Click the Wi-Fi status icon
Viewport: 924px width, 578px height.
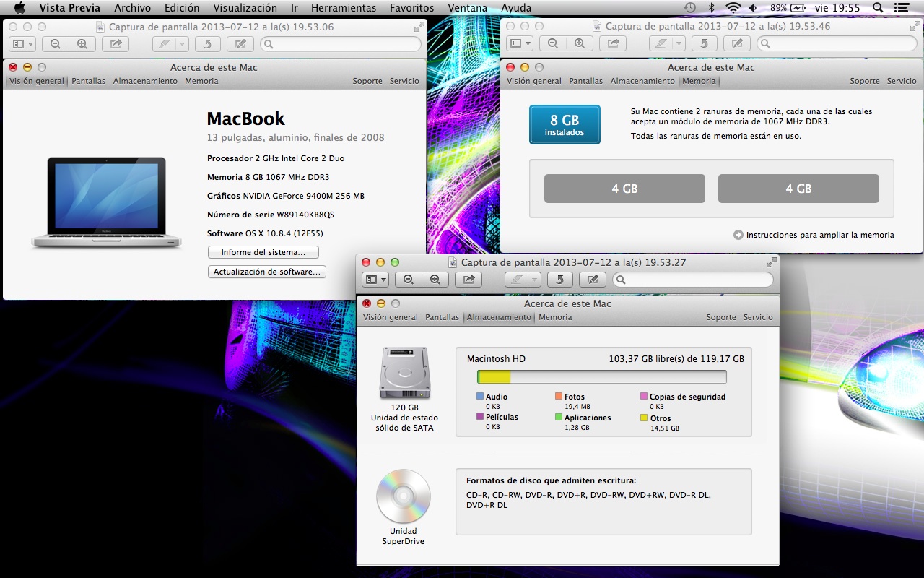733,8
